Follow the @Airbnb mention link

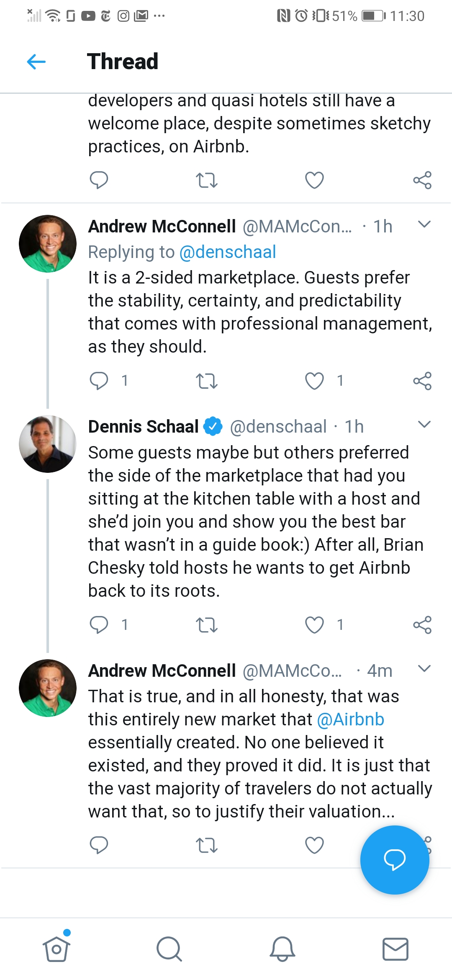[x=351, y=720]
